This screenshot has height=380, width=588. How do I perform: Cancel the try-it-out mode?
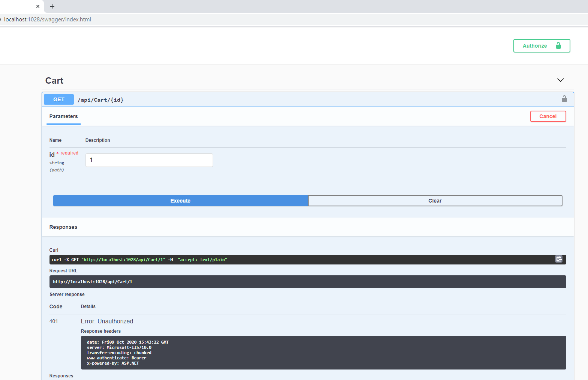pos(548,116)
